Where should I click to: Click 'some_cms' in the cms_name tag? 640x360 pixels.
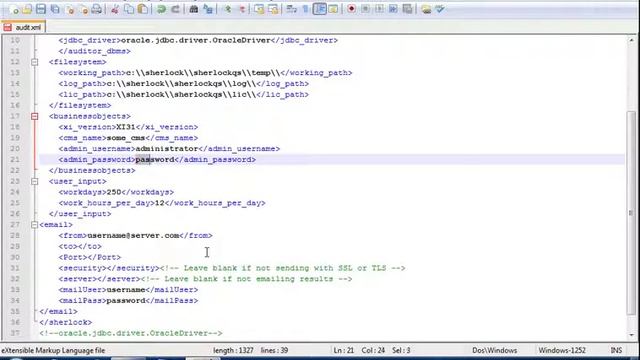coord(126,138)
